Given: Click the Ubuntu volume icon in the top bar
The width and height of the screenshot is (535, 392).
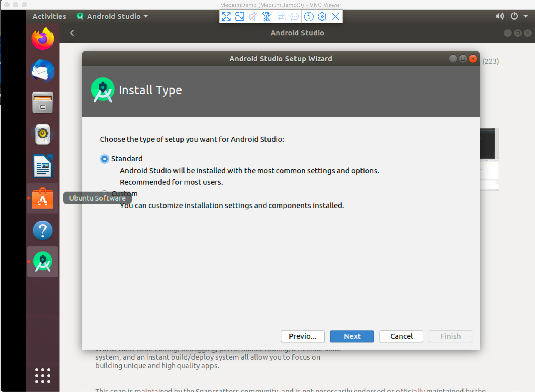Looking at the screenshot, I should 500,16.
